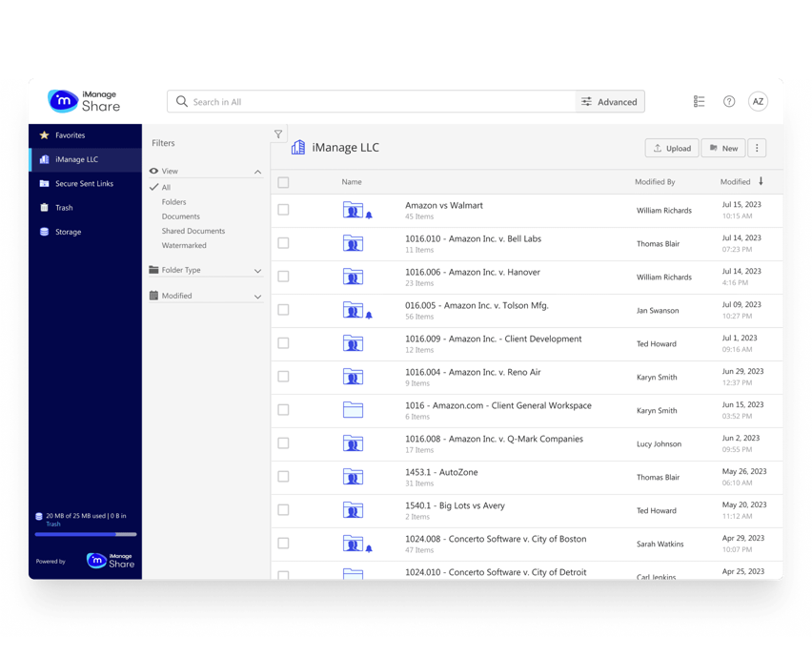Click the bell on Concerto Software v. City of Boston
This screenshot has height=658, width=812.
tap(369, 548)
